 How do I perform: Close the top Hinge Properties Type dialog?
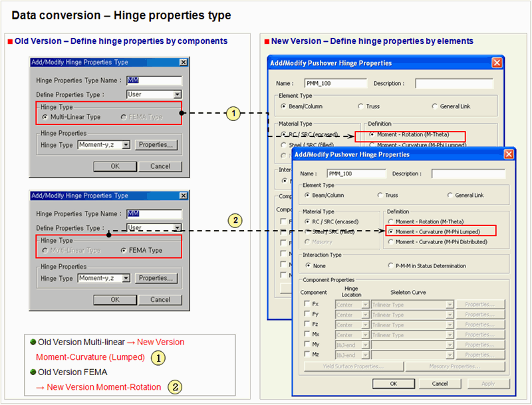[183, 63]
